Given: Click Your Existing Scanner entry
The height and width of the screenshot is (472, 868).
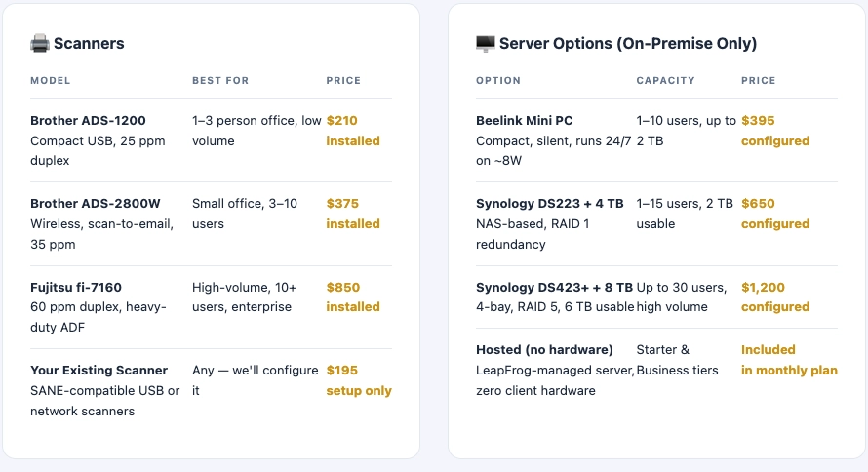Looking at the screenshot, I should [99, 371].
